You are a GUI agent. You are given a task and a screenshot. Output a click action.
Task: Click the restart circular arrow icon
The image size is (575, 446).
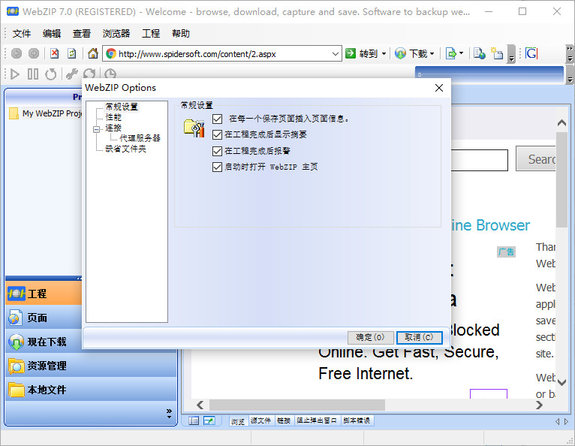pos(51,74)
